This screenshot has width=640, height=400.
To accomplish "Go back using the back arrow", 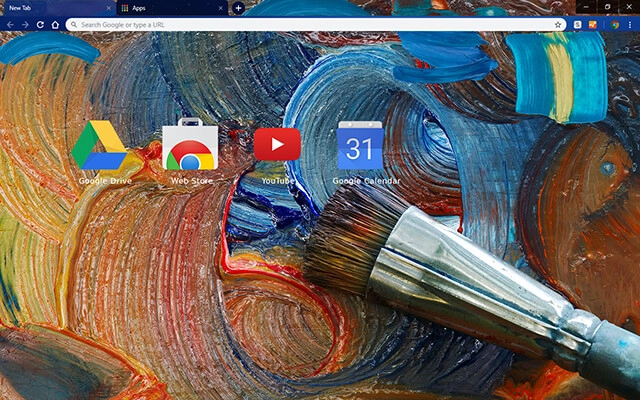I will click(10, 25).
